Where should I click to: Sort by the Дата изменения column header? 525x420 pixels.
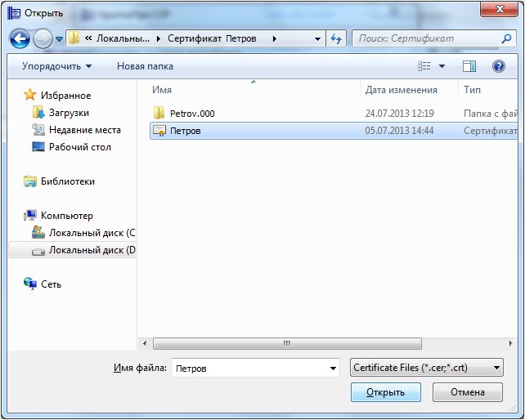[x=401, y=90]
